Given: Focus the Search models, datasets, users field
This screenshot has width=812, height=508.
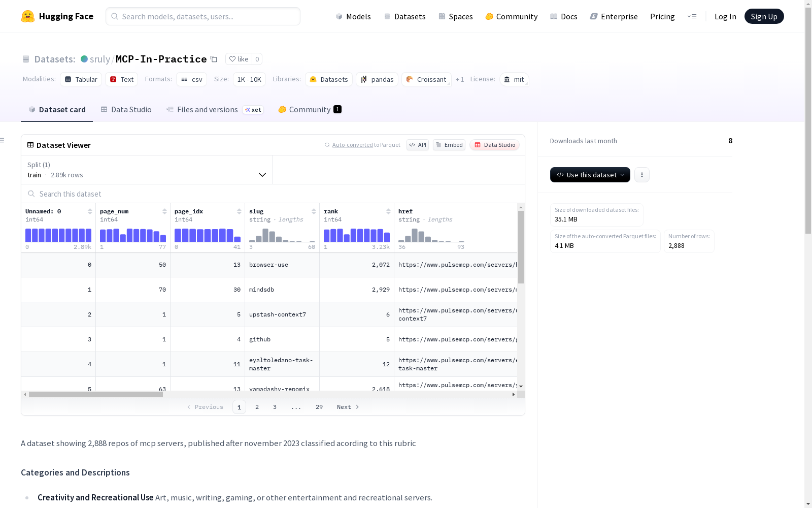Looking at the screenshot, I should 203,16.
